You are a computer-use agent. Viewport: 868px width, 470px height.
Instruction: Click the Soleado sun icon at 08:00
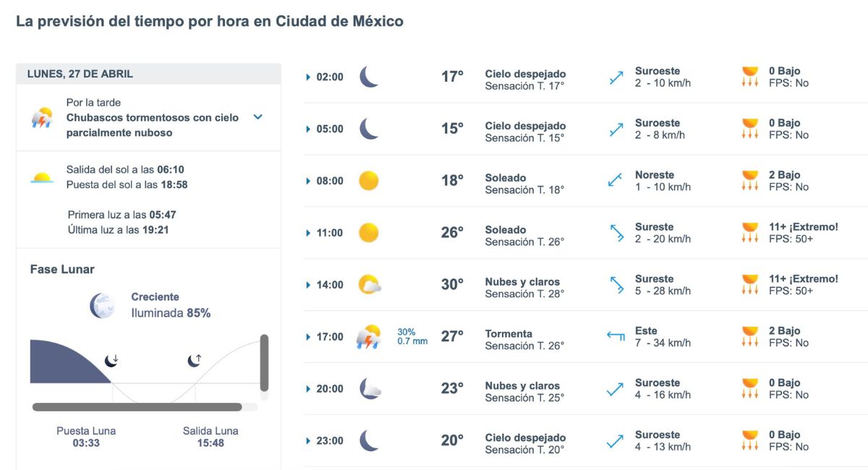coord(368,180)
